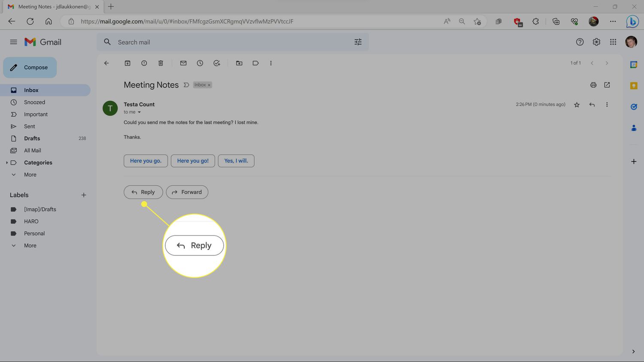Image resolution: width=644 pixels, height=362 pixels.
Task: Print the Meeting Notes email
Action: (593, 85)
